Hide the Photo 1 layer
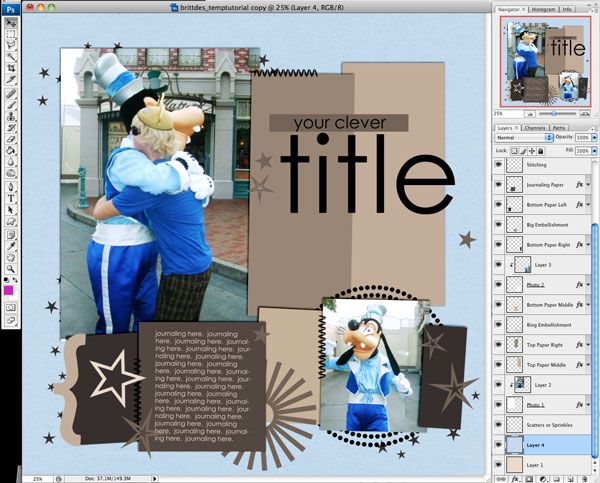The height and width of the screenshot is (483, 600). click(x=498, y=405)
